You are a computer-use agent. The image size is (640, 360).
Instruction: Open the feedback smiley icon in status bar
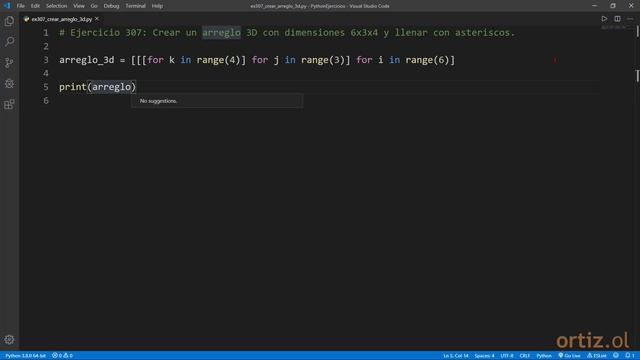pos(616,356)
